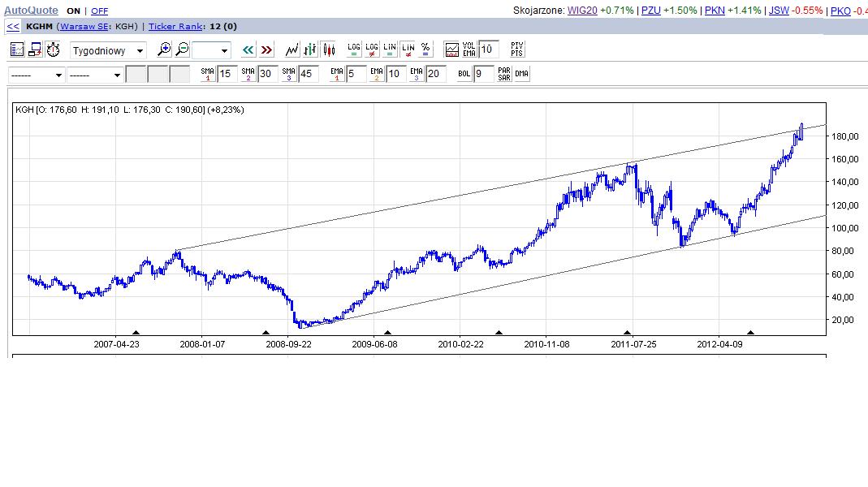
Task: Switch to line chart style icon
Action: coord(292,50)
